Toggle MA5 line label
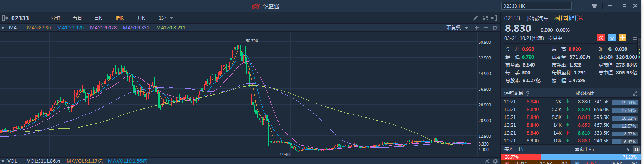This screenshot has width=644, height=164. point(39,28)
